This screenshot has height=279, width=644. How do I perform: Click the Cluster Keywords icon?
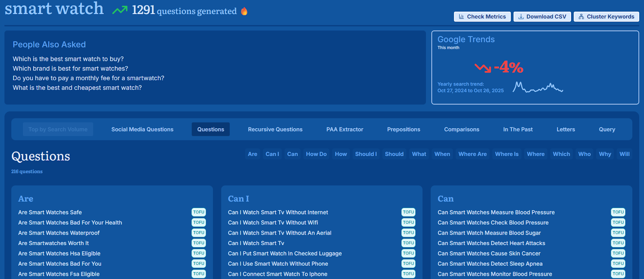(x=581, y=17)
